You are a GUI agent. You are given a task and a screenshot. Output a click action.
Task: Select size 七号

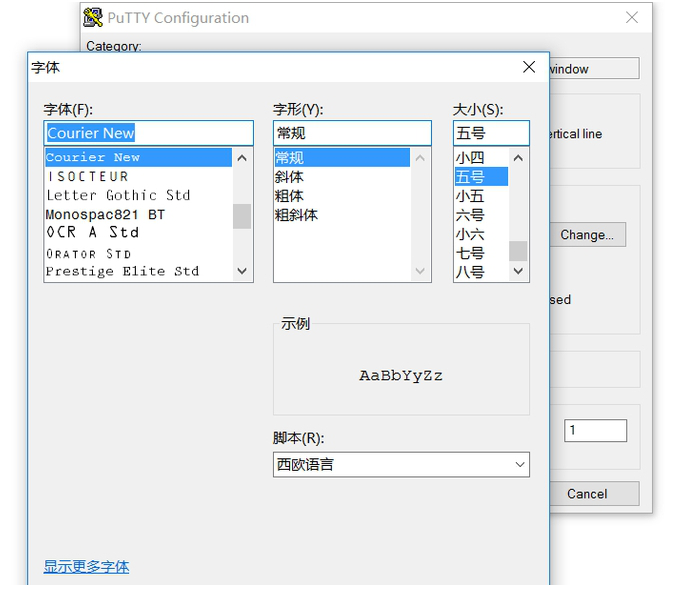tap(481, 253)
